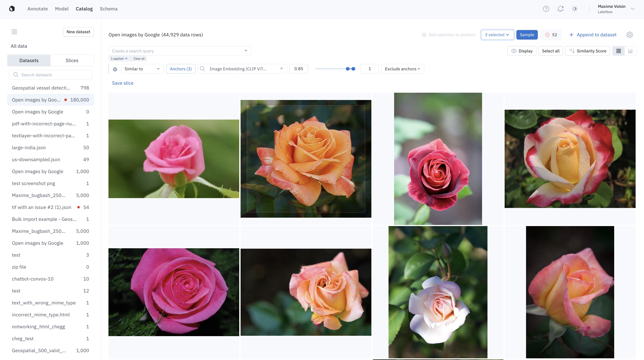Open the notifications bell icon
Screen dimensions: 644x360
point(560,9)
